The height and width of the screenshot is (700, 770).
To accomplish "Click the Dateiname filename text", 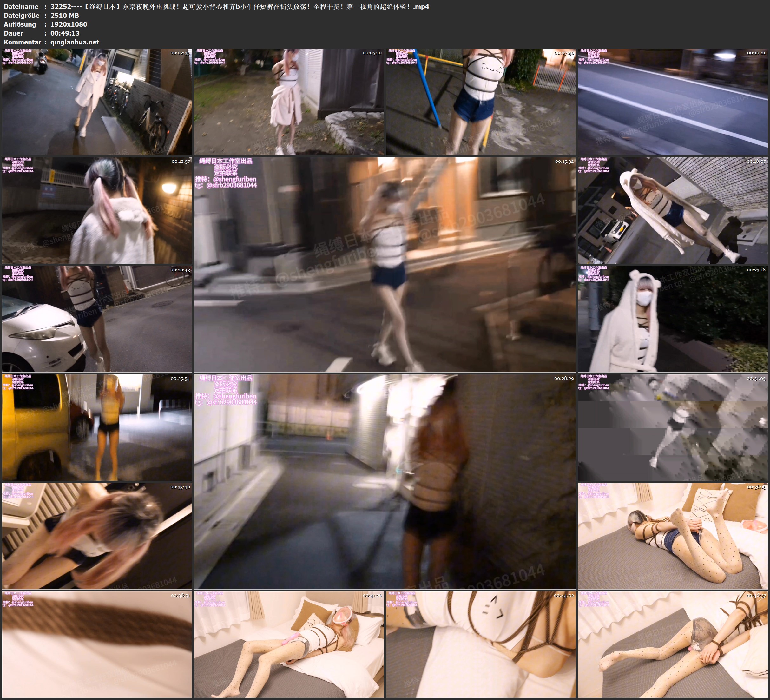I will (240, 6).
